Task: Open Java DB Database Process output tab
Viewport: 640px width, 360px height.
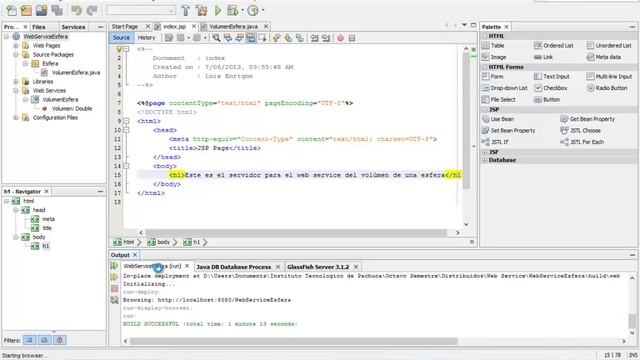Action: click(x=233, y=267)
